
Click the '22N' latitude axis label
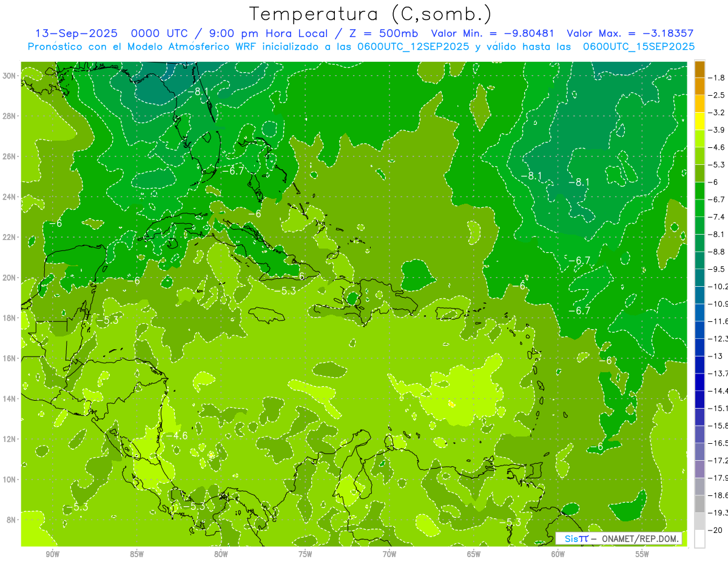pos(9,237)
